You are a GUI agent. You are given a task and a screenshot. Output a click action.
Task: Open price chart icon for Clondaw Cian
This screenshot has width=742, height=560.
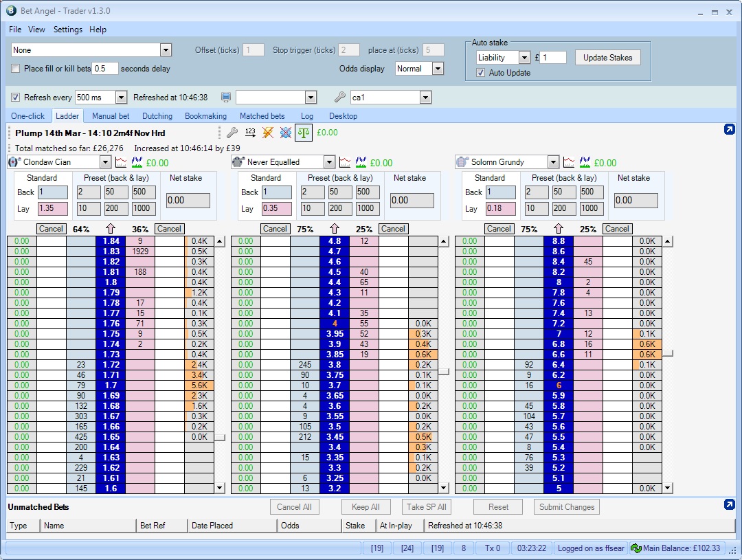[121, 162]
